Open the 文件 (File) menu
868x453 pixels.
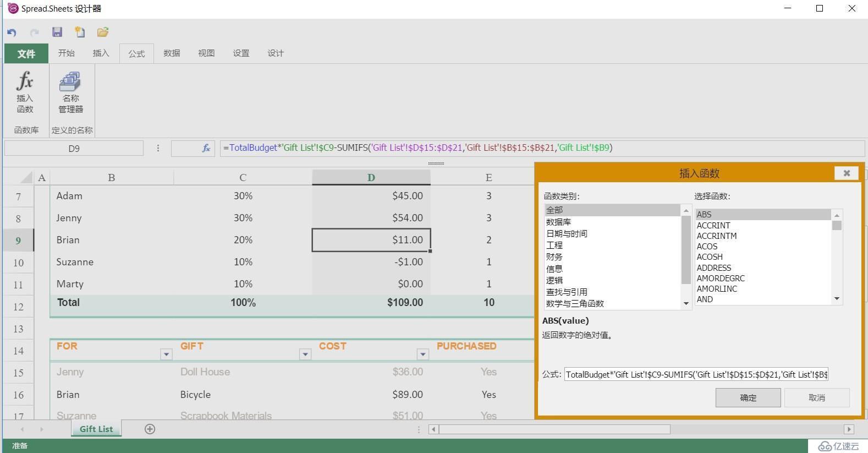(26, 53)
